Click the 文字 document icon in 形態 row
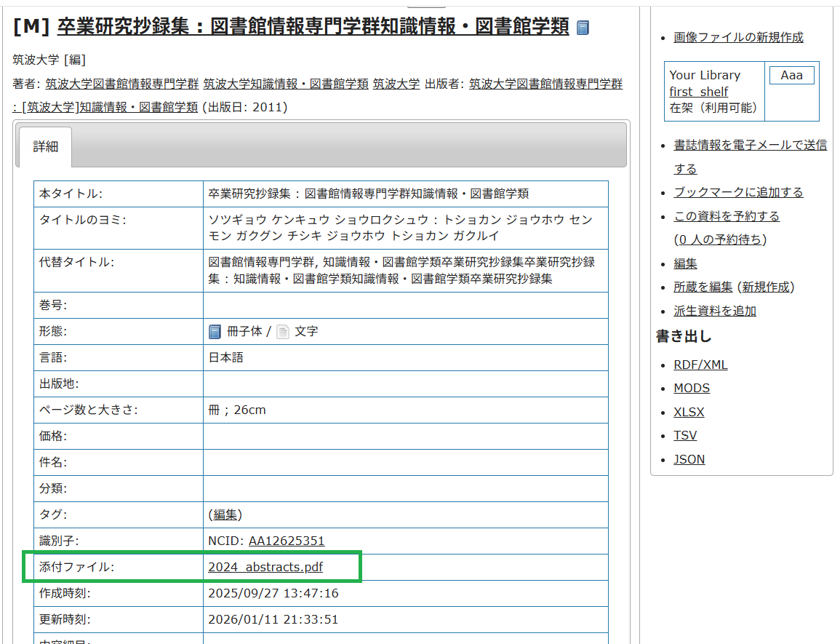 click(283, 332)
